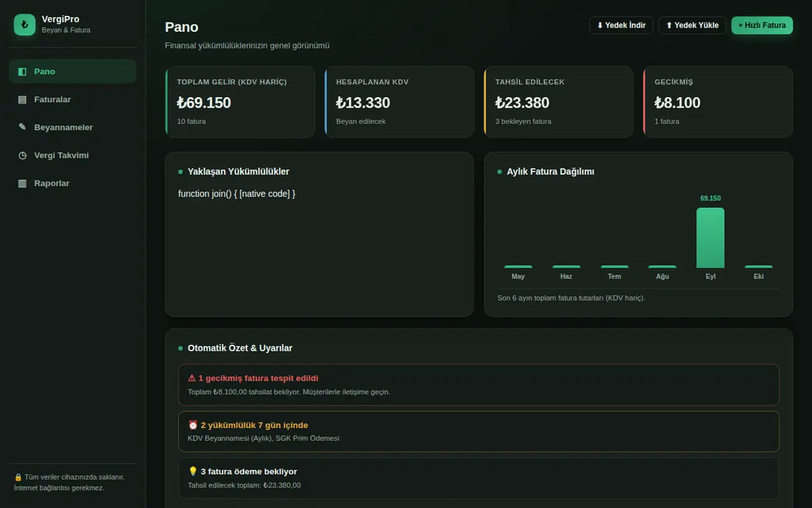The width and height of the screenshot is (812, 508).
Task: Click the Eyl bar in the chart
Action: [710, 238]
